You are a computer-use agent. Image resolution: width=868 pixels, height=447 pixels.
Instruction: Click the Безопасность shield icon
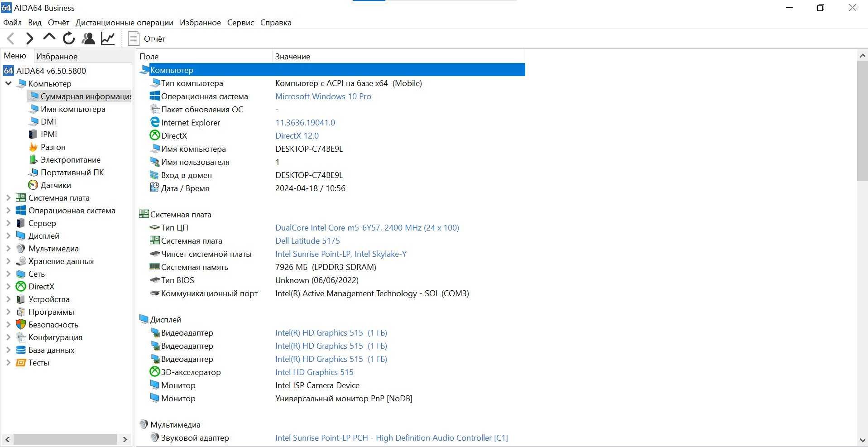pos(21,325)
